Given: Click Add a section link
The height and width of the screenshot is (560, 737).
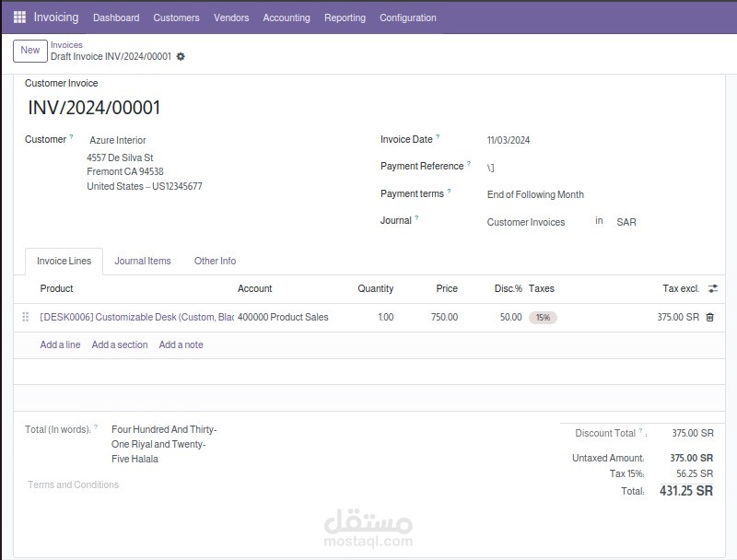Looking at the screenshot, I should [x=120, y=344].
